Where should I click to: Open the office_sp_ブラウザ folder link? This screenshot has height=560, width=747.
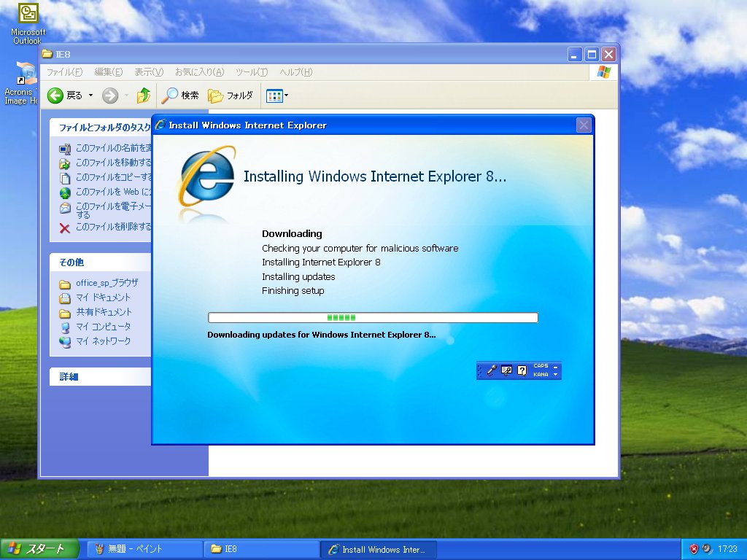(x=107, y=283)
